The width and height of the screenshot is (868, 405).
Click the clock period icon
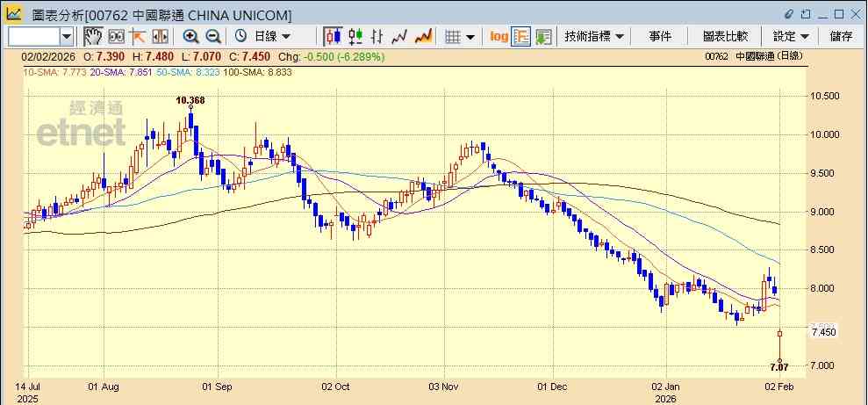(x=240, y=37)
